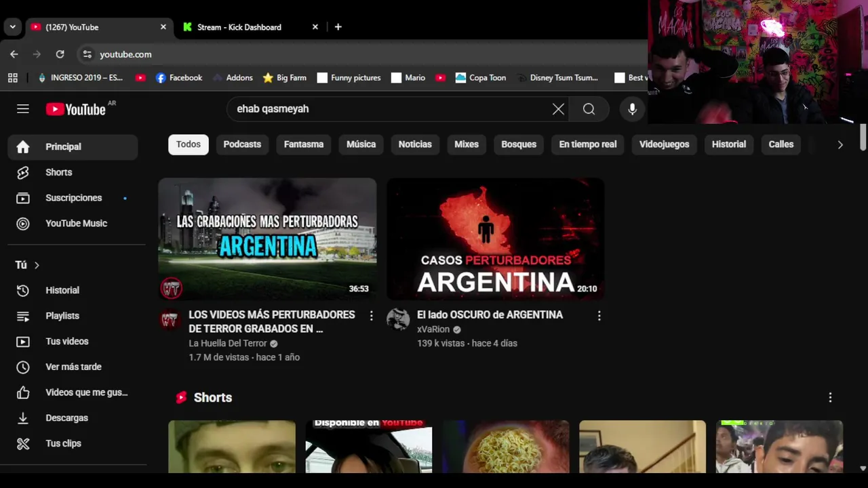Open La Huella Del Terror channel name
The image size is (868, 488).
pos(228,344)
